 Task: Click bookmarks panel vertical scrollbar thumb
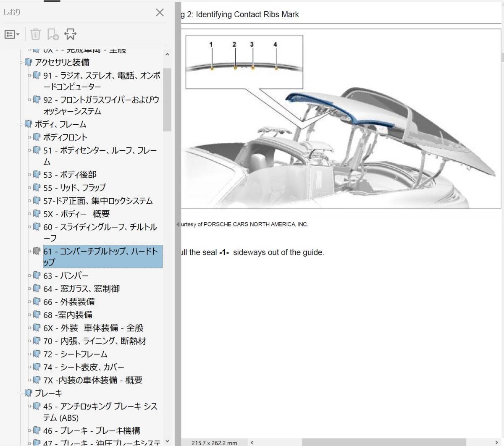pyautogui.click(x=167, y=100)
